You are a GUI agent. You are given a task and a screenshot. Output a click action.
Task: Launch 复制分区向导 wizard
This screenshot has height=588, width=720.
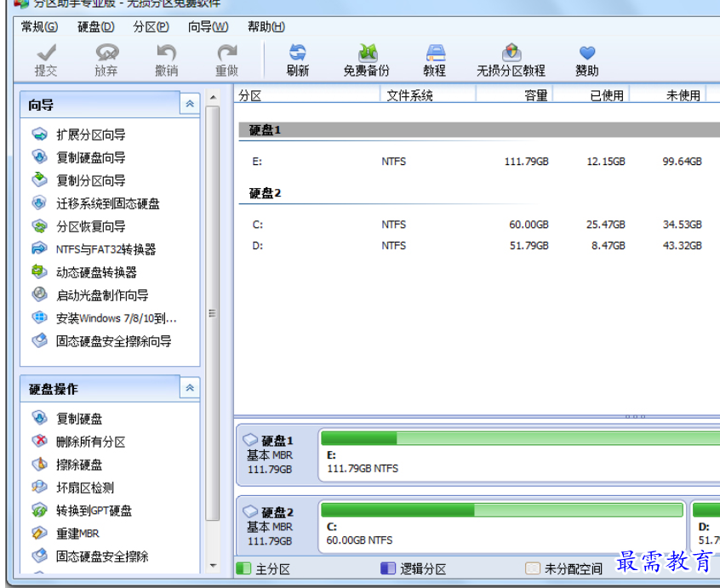click(78, 180)
